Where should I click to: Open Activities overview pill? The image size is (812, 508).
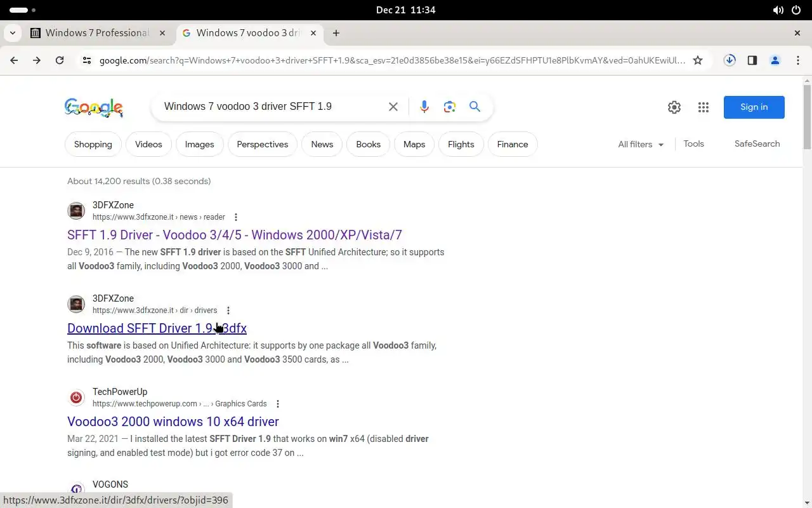(22, 10)
